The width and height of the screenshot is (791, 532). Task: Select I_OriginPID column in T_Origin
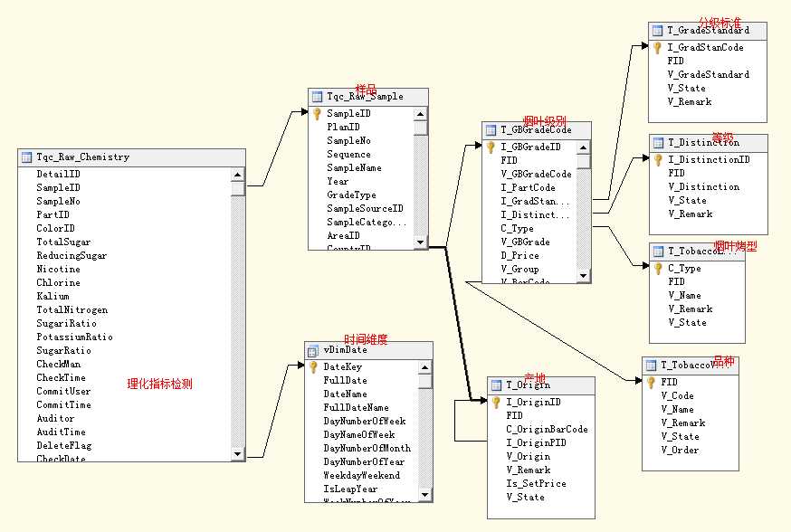coord(541,443)
